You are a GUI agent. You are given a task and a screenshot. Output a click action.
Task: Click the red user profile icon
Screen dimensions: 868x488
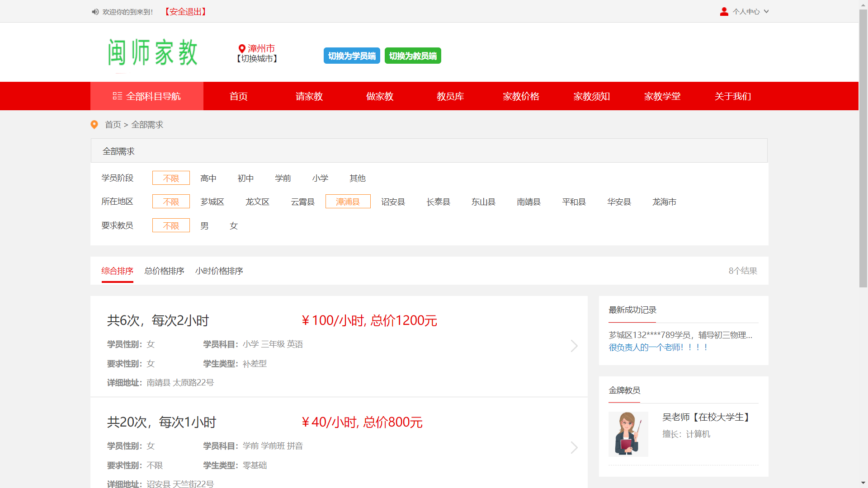pyautogui.click(x=724, y=12)
